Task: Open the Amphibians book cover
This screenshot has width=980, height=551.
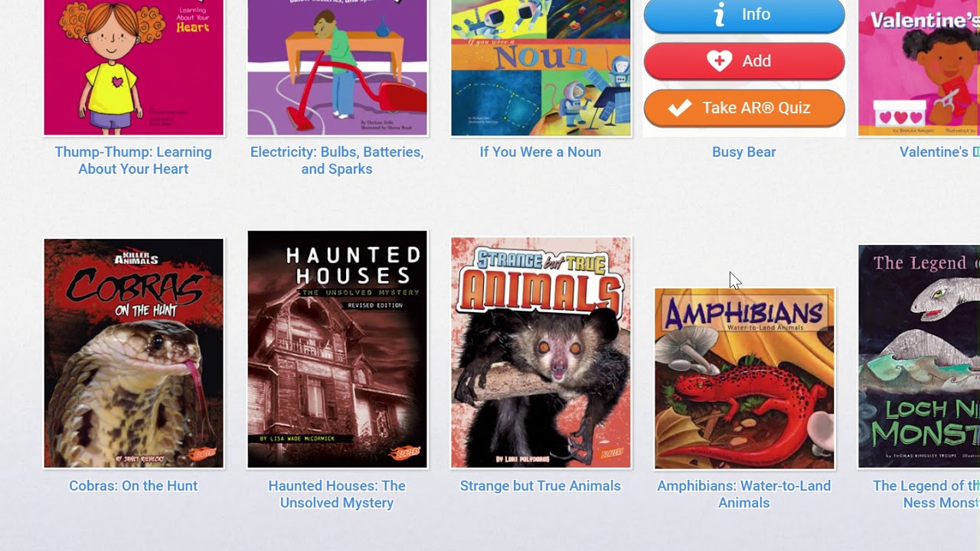Action: click(744, 379)
